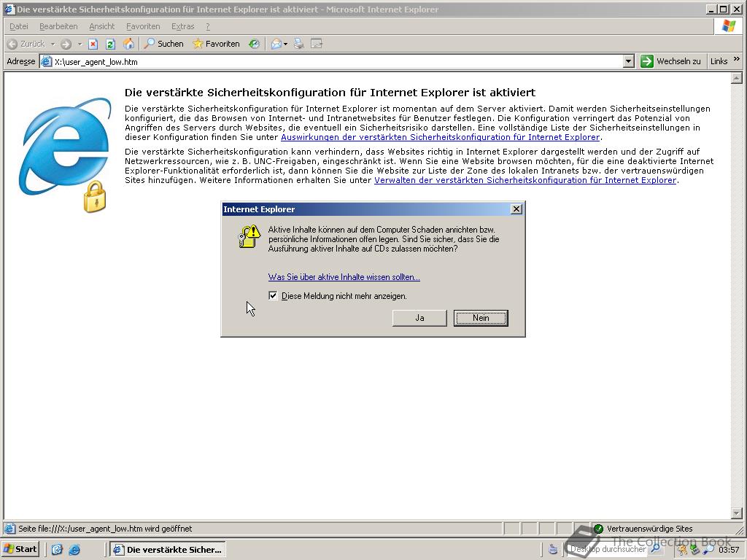The width and height of the screenshot is (747, 560).
Task: Refresh the page with green arrows icon
Action: click(111, 44)
